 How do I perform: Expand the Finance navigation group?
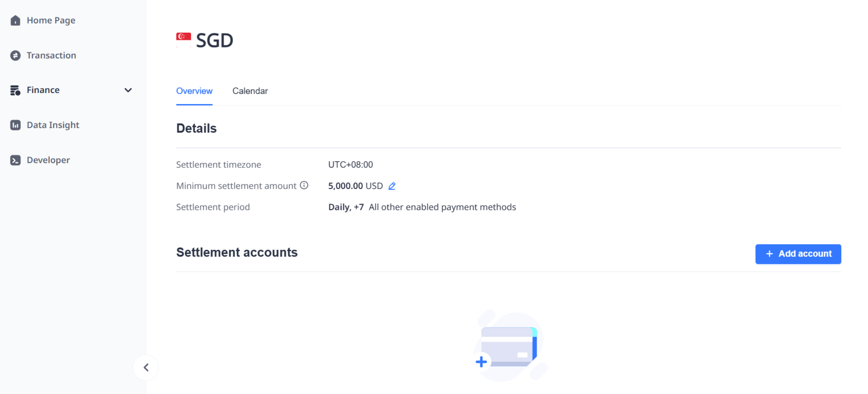coord(43,90)
